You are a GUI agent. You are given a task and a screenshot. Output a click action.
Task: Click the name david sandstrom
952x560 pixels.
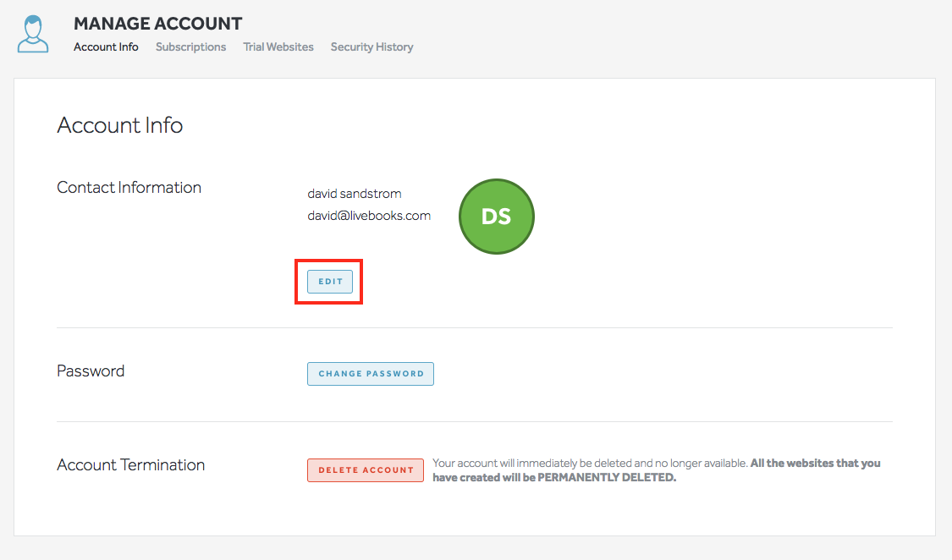pos(354,195)
